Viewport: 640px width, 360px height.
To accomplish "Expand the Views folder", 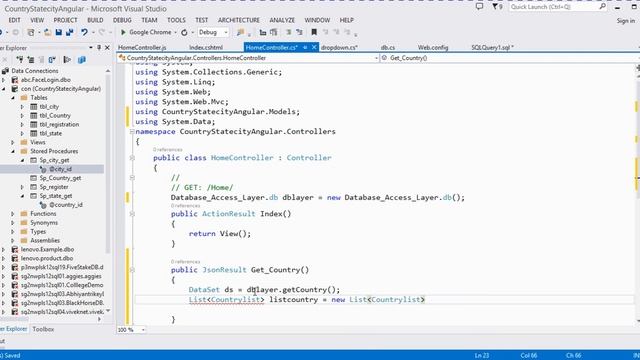I will [x=13, y=142].
